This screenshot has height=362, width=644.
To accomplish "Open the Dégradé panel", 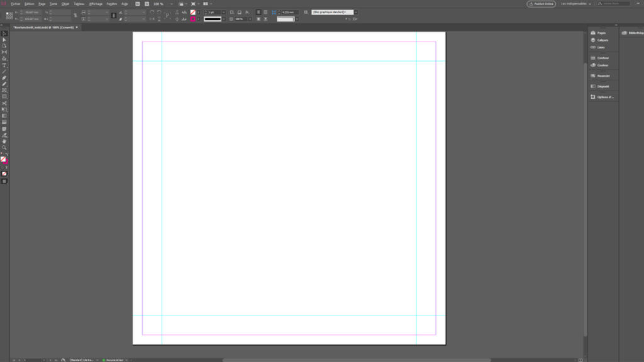I will coord(599,87).
